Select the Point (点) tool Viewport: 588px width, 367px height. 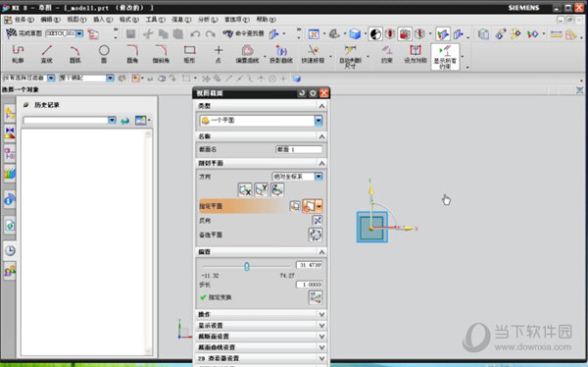coord(219,54)
